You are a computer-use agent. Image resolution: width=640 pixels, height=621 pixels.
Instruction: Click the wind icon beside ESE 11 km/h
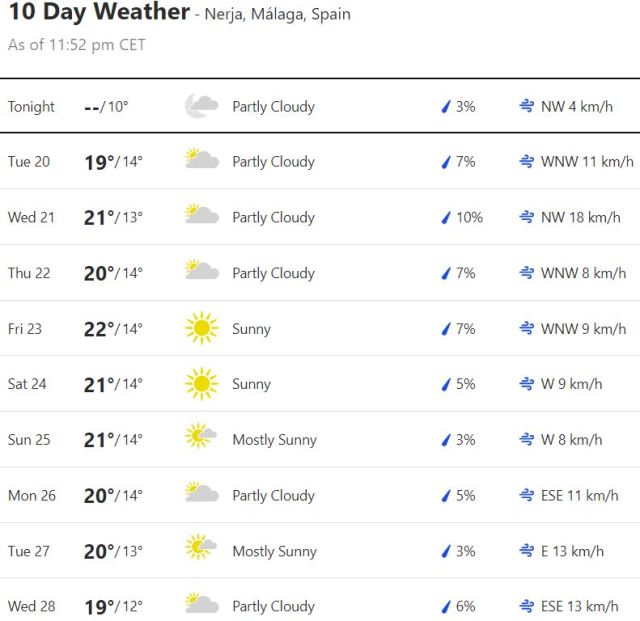526,495
